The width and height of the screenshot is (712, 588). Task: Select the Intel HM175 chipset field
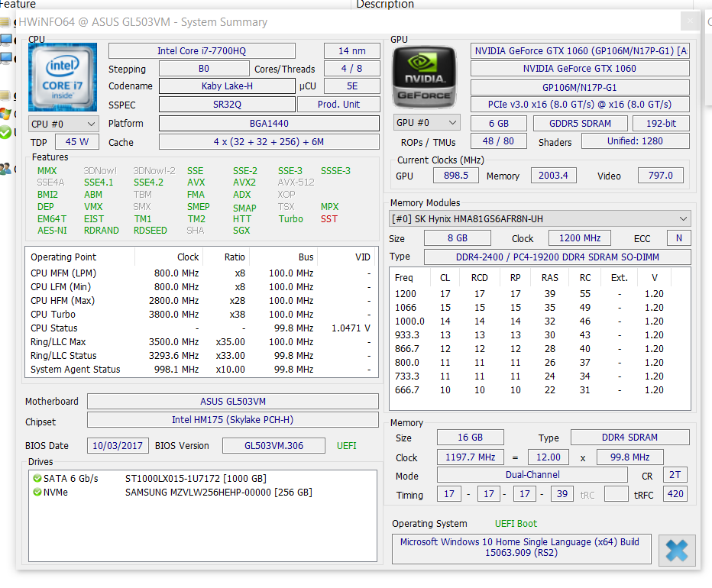[232, 420]
